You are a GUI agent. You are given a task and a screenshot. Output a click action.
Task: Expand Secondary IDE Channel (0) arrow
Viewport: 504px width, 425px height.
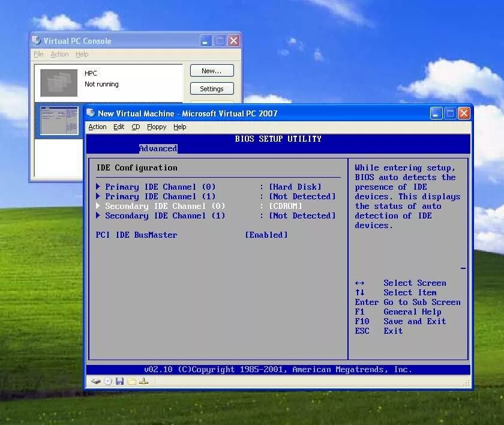(98, 206)
